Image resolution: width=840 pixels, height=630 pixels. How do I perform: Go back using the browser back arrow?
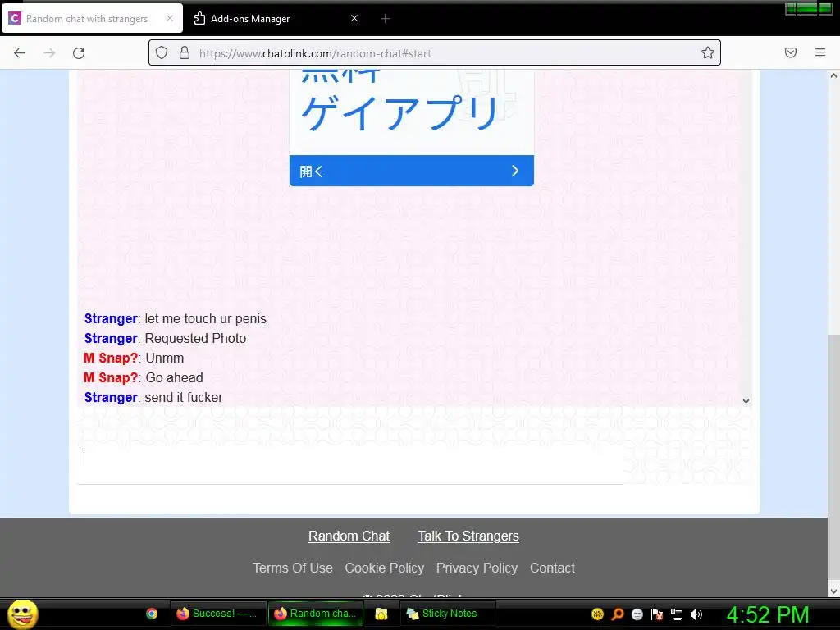pyautogui.click(x=20, y=53)
